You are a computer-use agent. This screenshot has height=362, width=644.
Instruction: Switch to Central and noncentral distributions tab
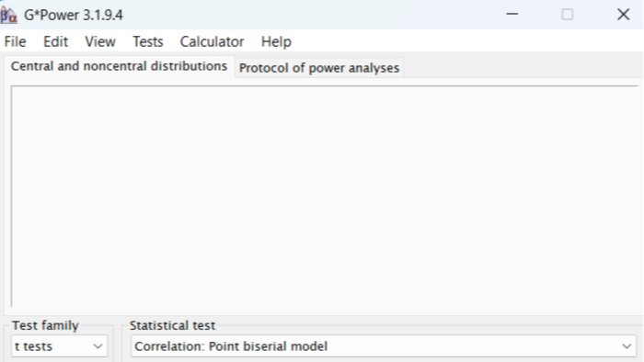pos(119,66)
